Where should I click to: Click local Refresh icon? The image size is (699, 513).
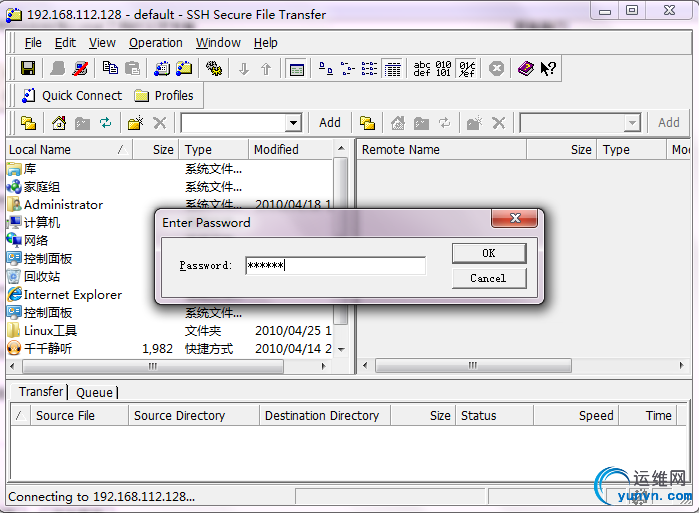point(106,123)
